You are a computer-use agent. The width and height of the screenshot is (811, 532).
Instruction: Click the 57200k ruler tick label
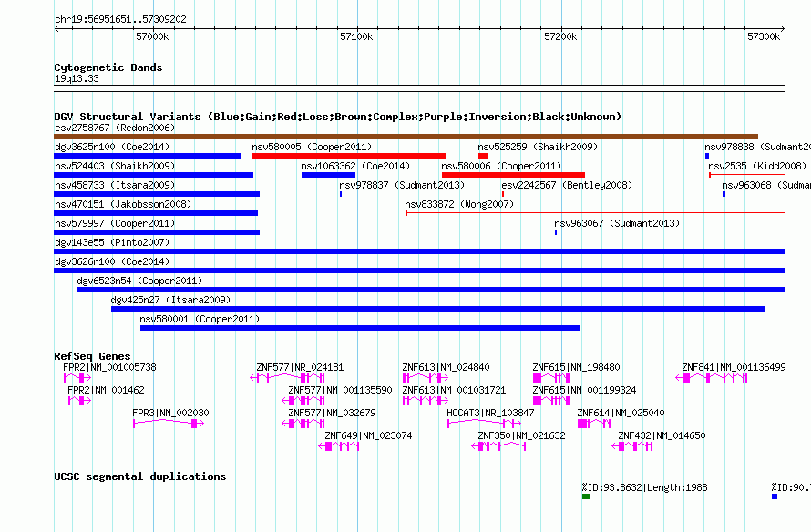[x=560, y=36]
